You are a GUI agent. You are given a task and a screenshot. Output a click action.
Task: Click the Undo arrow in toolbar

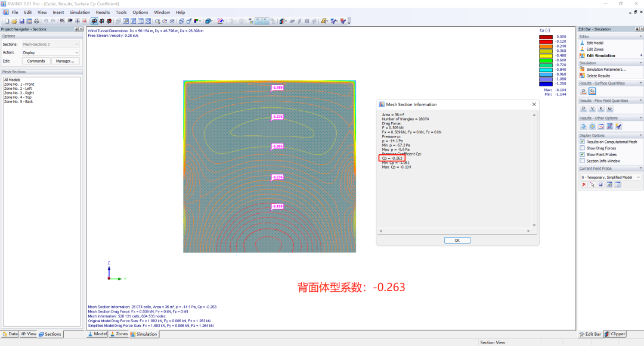(x=45, y=21)
